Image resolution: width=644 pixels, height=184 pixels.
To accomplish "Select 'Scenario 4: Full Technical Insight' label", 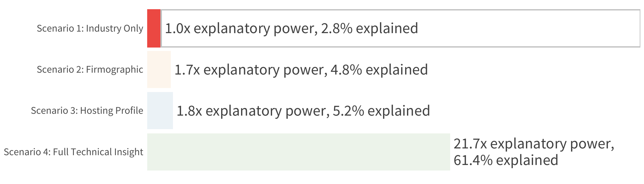I will [73, 152].
